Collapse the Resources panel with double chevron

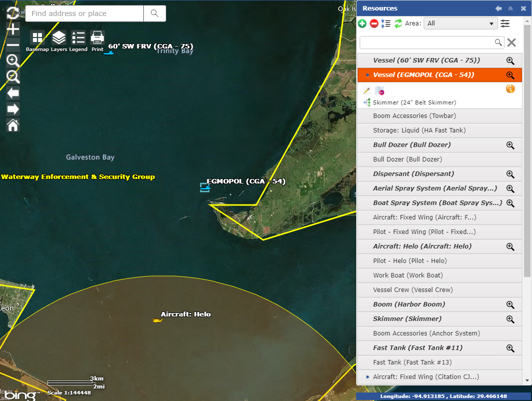click(511, 8)
